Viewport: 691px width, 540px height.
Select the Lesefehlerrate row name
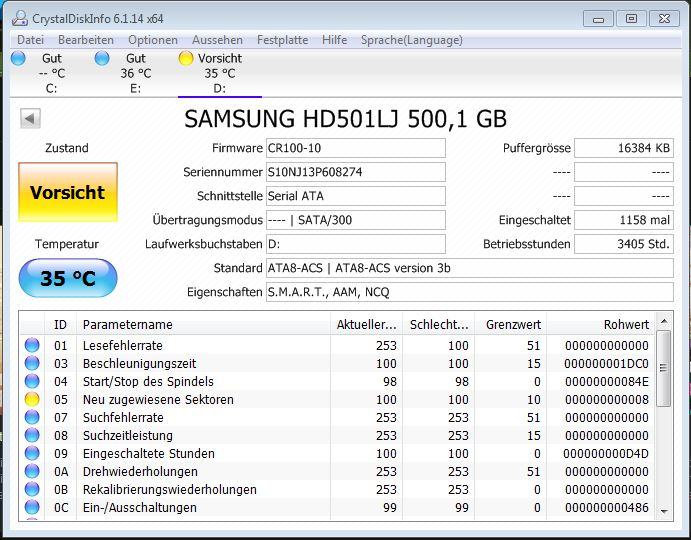click(123, 345)
